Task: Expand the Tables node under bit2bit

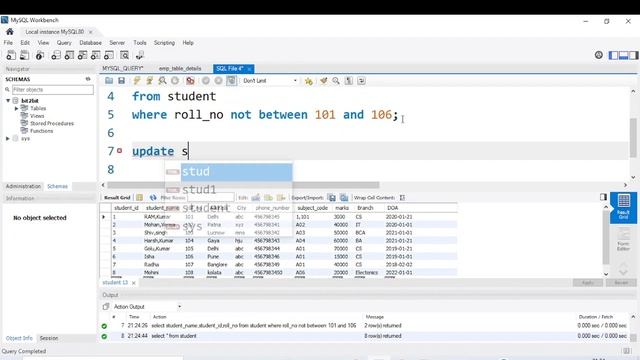Action: click(x=16, y=108)
